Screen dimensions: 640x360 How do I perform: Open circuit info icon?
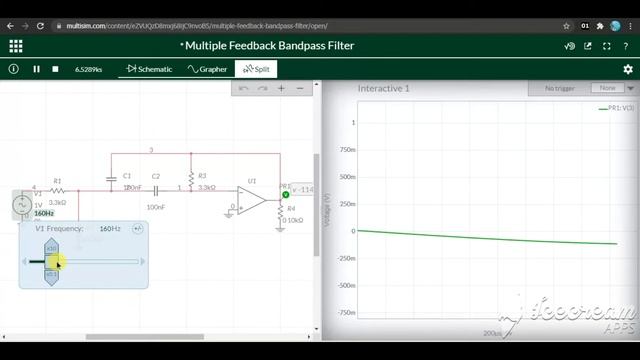click(13, 69)
